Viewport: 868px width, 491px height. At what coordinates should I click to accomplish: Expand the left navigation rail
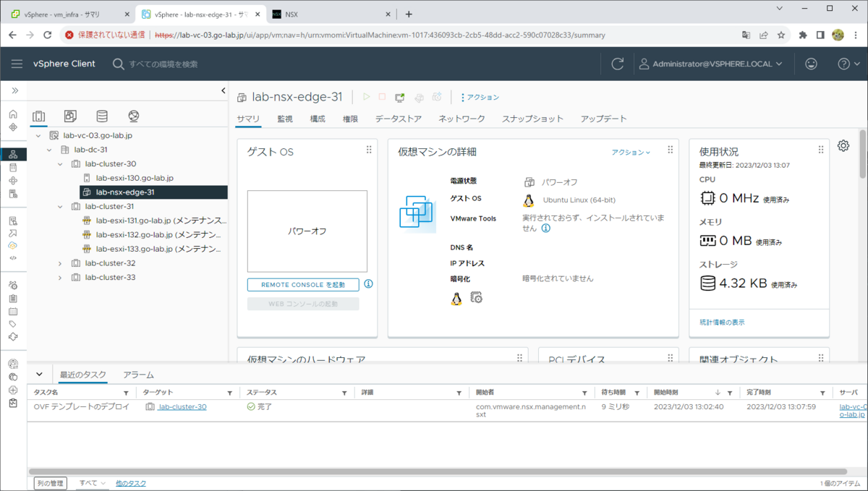pos(14,90)
